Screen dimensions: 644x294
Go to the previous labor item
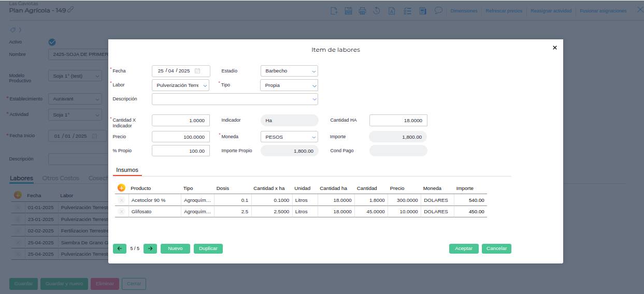pos(119,248)
